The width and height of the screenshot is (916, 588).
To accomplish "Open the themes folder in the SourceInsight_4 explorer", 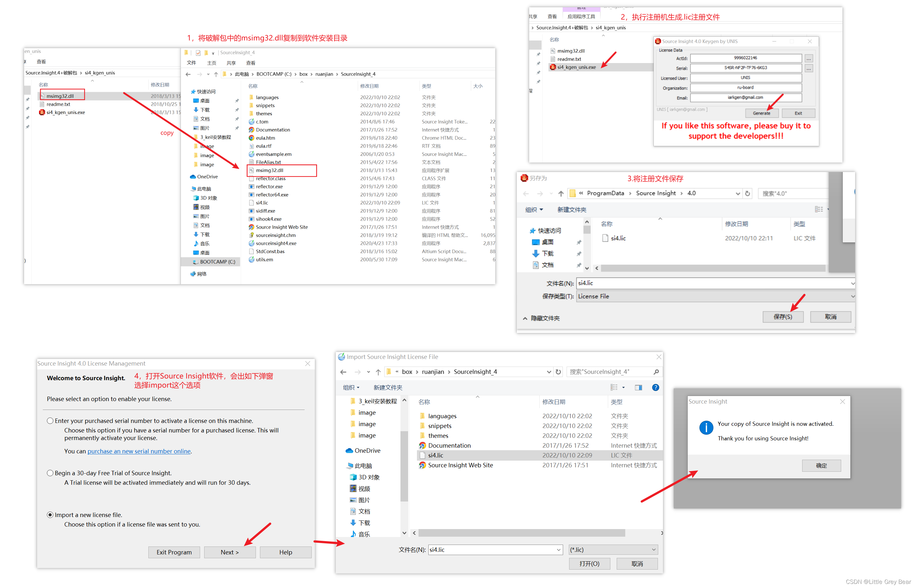I will [264, 113].
